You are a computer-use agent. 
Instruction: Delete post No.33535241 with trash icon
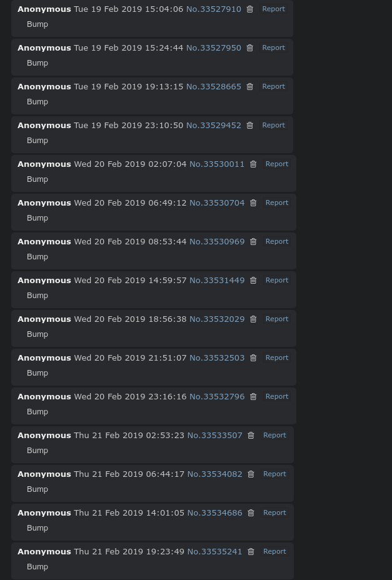pos(251,552)
